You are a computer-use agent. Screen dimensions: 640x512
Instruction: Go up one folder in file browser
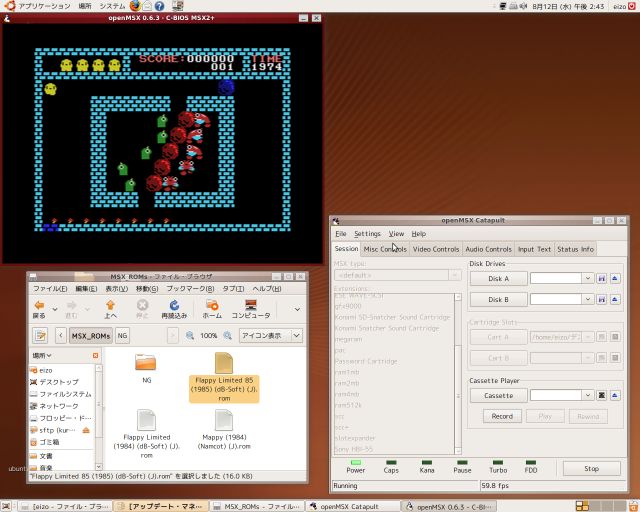click(110, 309)
